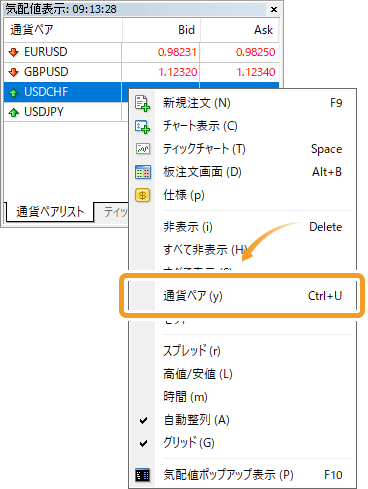Click the 気配値ポップアップ表示 icon
This screenshot has width=368, height=489.
tap(143, 475)
